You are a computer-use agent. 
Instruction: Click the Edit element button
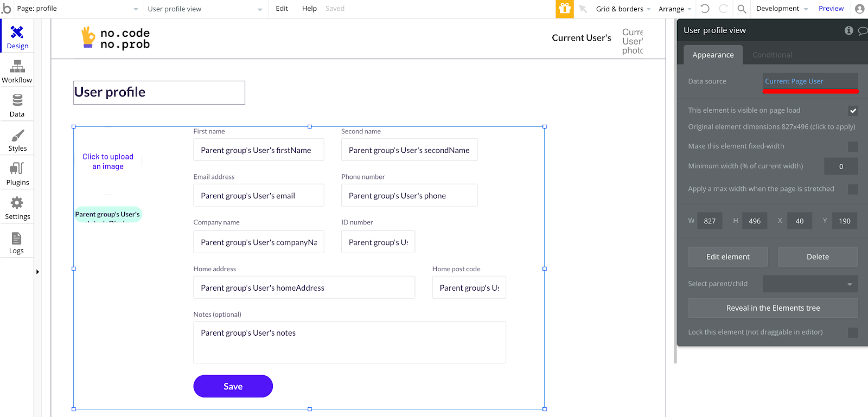[727, 256]
